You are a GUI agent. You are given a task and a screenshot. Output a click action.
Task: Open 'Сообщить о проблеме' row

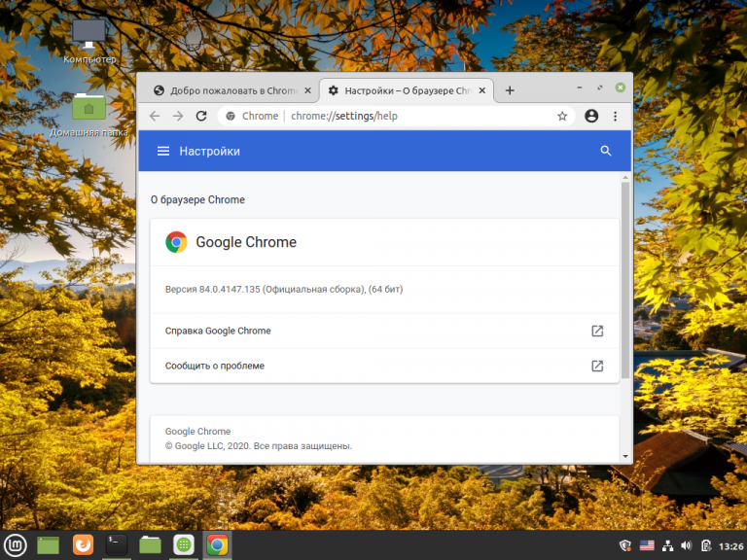[384, 366]
